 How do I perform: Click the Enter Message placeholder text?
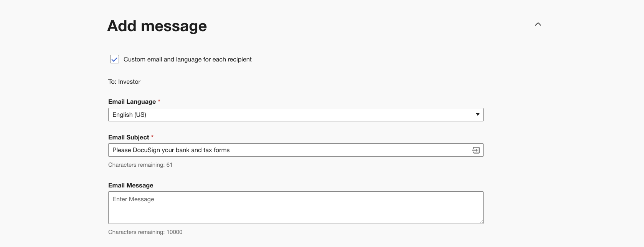pyautogui.click(x=133, y=199)
